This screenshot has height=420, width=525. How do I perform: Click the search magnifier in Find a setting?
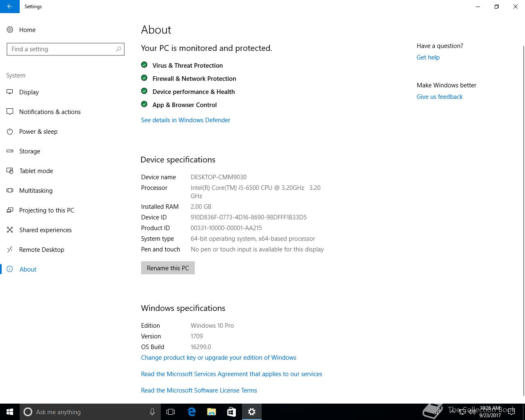pos(119,49)
